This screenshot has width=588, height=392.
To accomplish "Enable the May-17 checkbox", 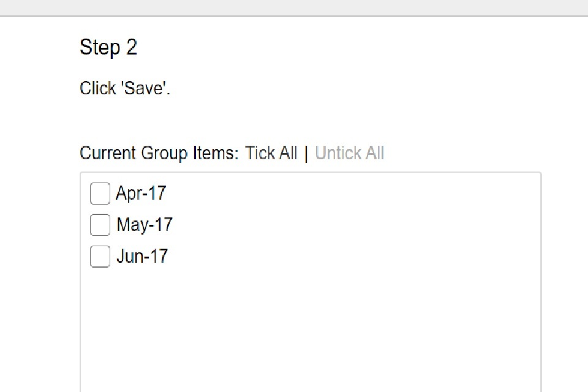I will 100,225.
